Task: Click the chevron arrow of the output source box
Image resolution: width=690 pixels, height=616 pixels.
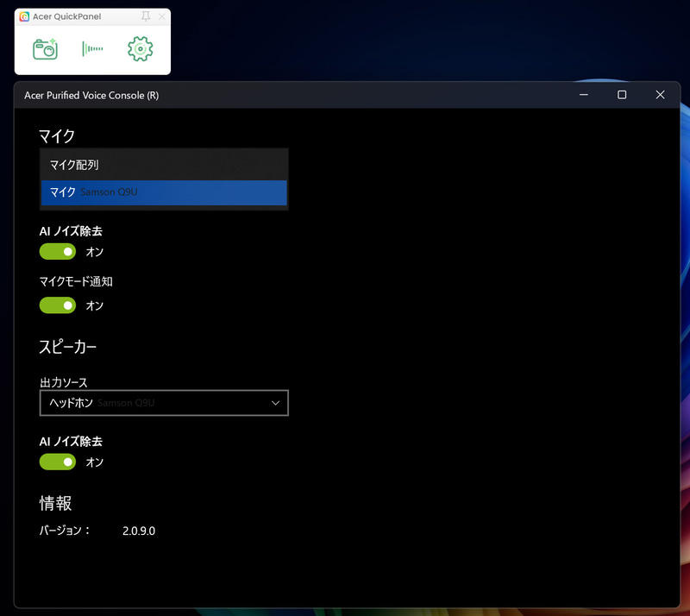Action: tap(275, 403)
